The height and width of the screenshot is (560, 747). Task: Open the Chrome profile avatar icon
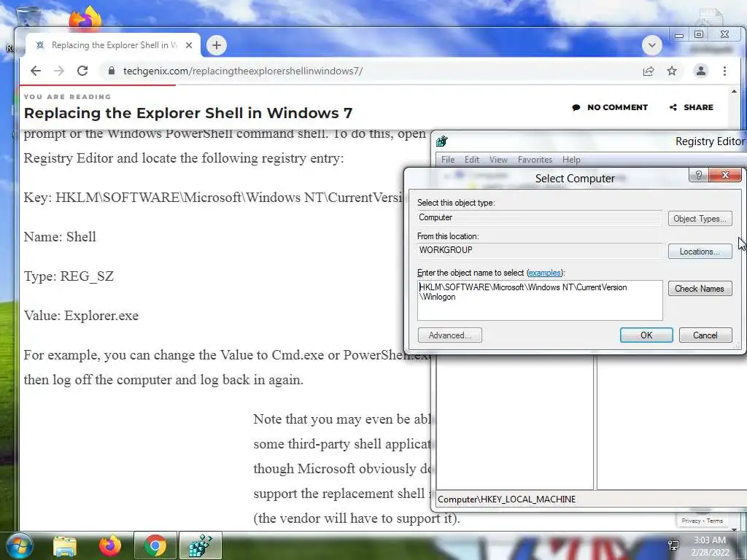pos(701,71)
